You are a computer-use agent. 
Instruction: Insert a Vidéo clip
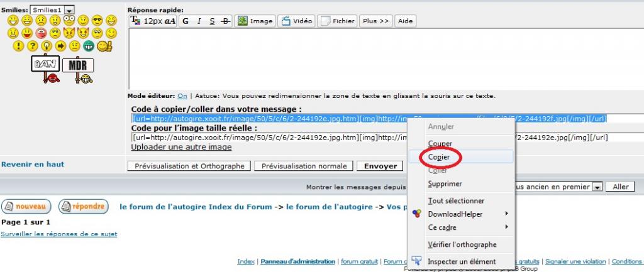[x=297, y=21]
